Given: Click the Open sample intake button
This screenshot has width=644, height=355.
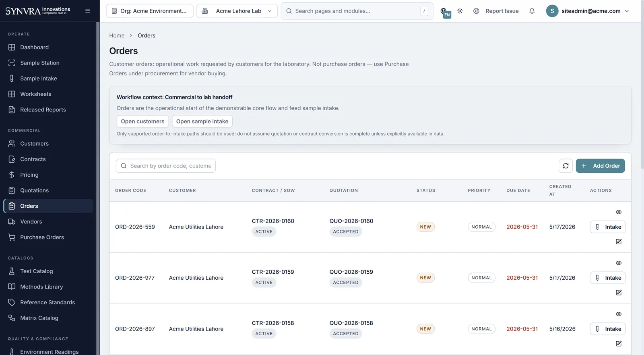Looking at the screenshot, I should pos(202,121).
